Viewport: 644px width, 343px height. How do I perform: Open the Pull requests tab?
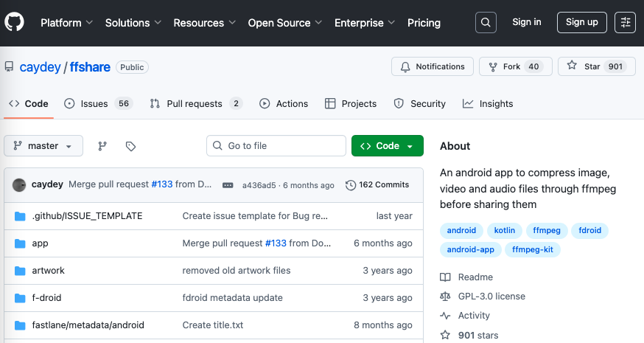click(x=196, y=104)
